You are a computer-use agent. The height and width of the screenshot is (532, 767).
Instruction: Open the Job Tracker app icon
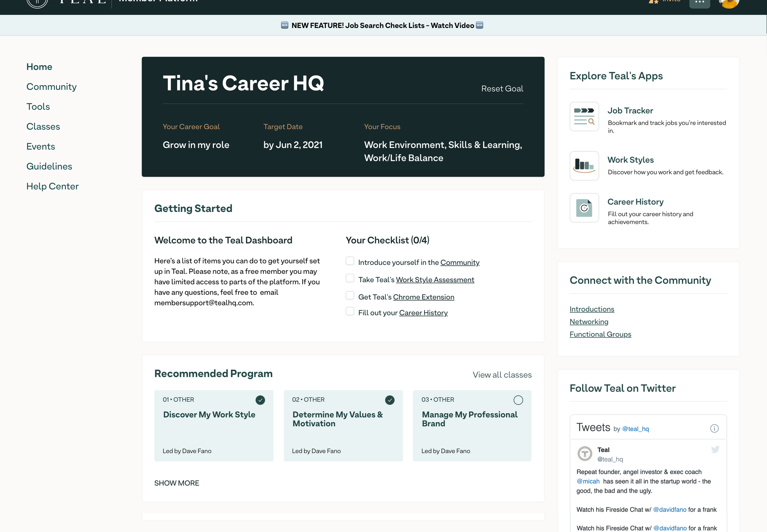pyautogui.click(x=584, y=117)
